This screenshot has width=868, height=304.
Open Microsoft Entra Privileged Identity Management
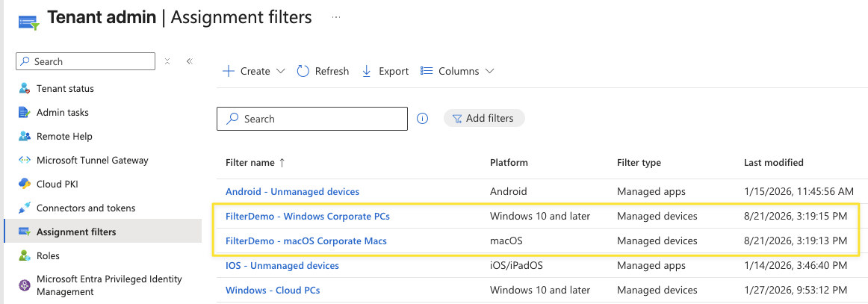tap(109, 285)
